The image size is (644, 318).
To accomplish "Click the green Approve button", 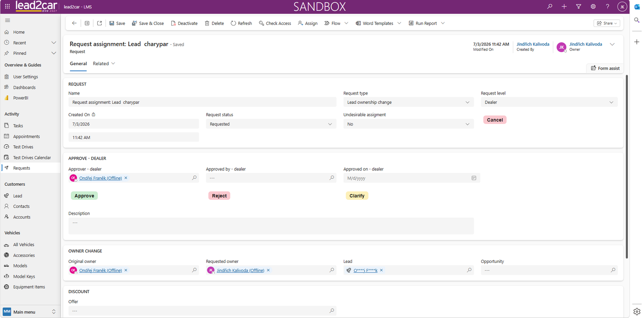I will 84,196.
